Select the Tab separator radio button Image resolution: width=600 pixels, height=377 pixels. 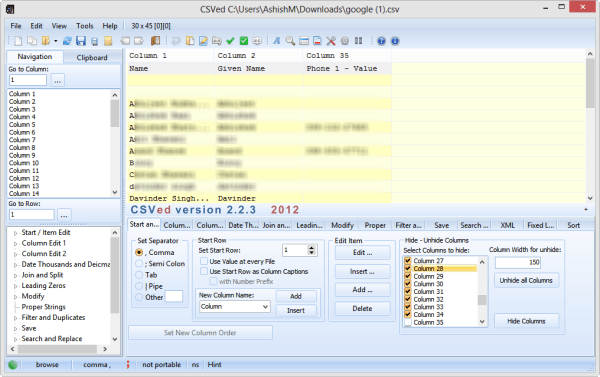pos(139,275)
